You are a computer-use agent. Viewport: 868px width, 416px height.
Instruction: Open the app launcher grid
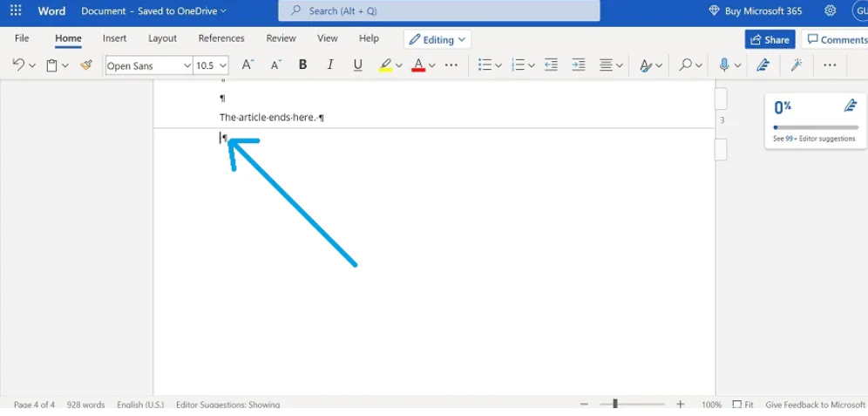coord(16,10)
